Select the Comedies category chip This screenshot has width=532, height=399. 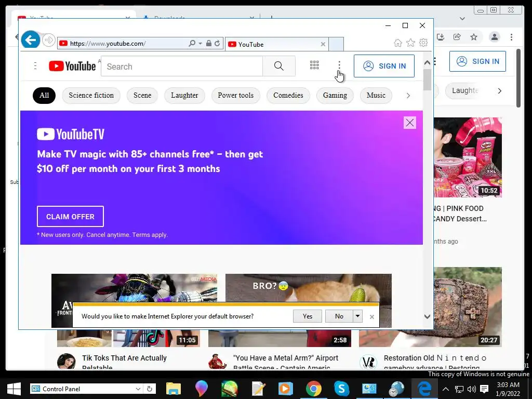288,96
